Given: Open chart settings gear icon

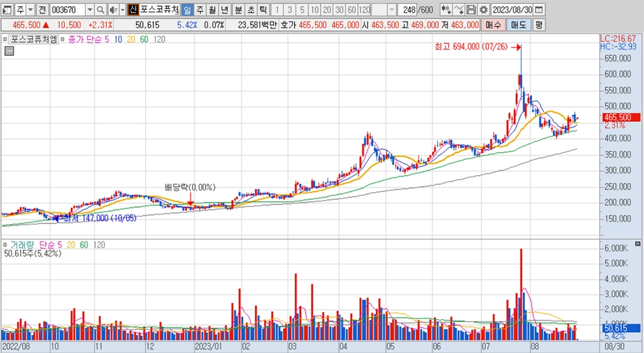Looking at the screenshot, I should point(483,10).
